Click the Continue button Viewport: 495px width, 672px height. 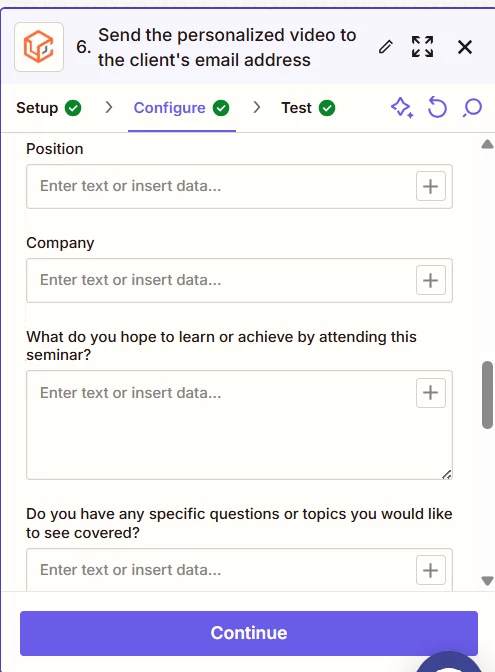tap(249, 633)
